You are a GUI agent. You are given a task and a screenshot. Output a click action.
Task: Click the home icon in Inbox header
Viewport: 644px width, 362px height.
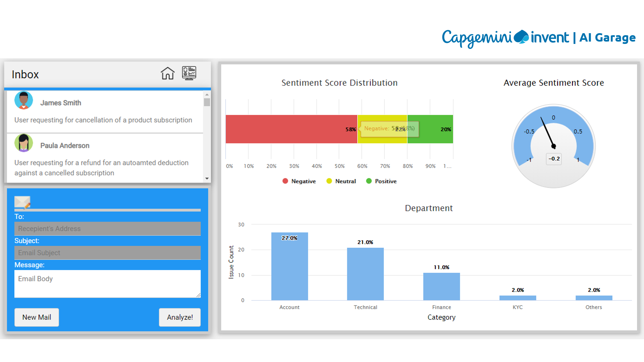click(167, 73)
